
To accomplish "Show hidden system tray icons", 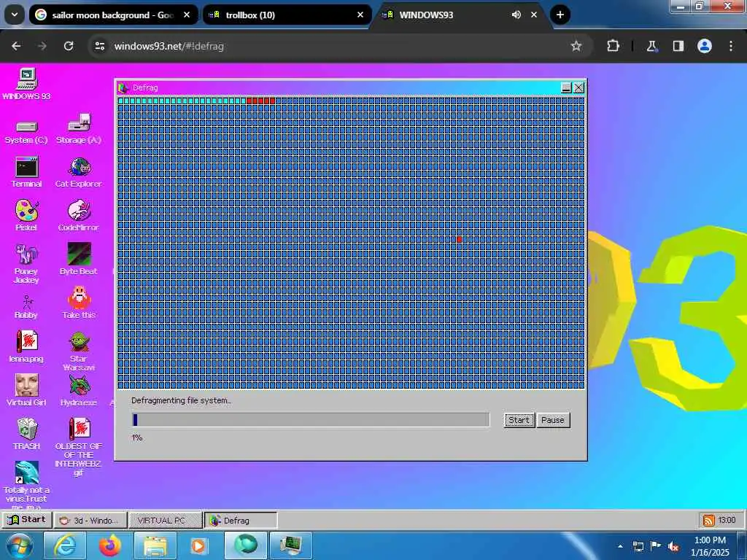I will point(620,546).
